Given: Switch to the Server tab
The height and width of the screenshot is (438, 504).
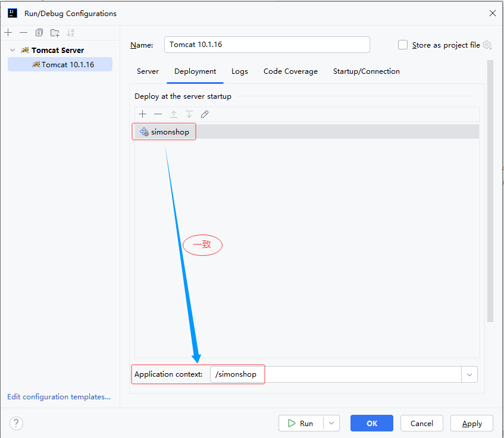Looking at the screenshot, I should point(148,71).
